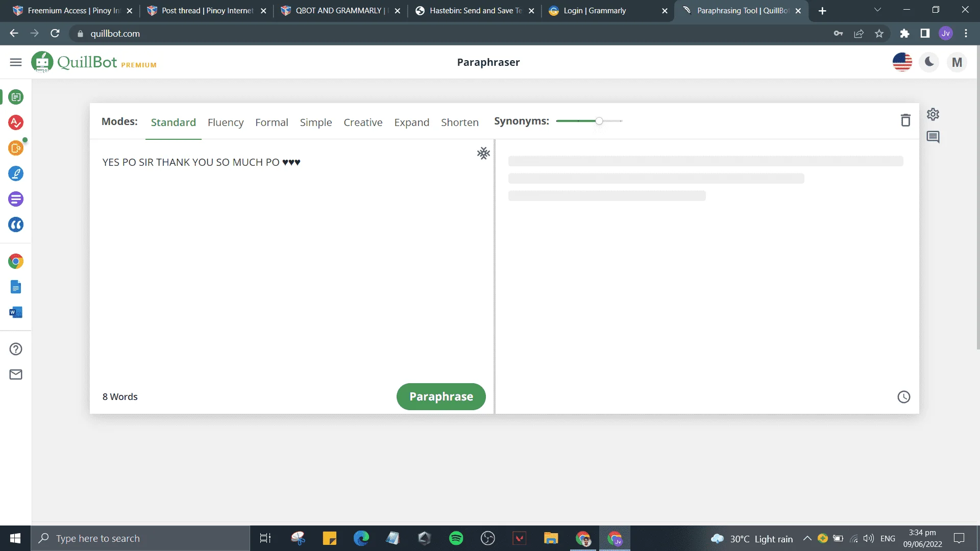The height and width of the screenshot is (551, 980).
Task: Open the QuillBot Chrome extension link
Action: pos(16,262)
